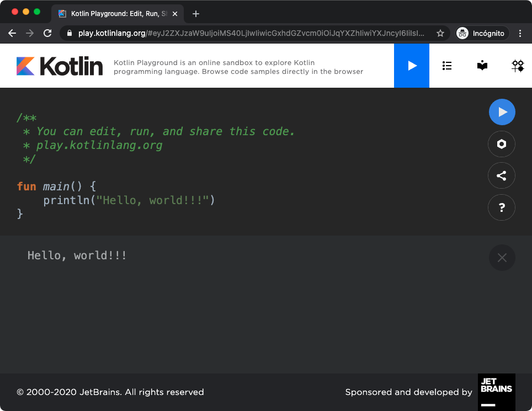Run the program with the circular play button
532x411 pixels.
(x=501, y=112)
